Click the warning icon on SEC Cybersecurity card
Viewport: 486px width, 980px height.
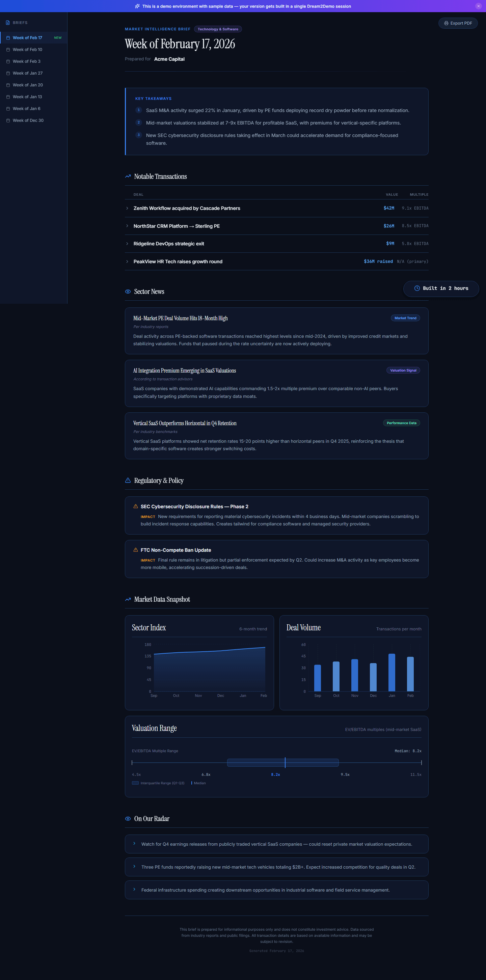[x=135, y=506]
